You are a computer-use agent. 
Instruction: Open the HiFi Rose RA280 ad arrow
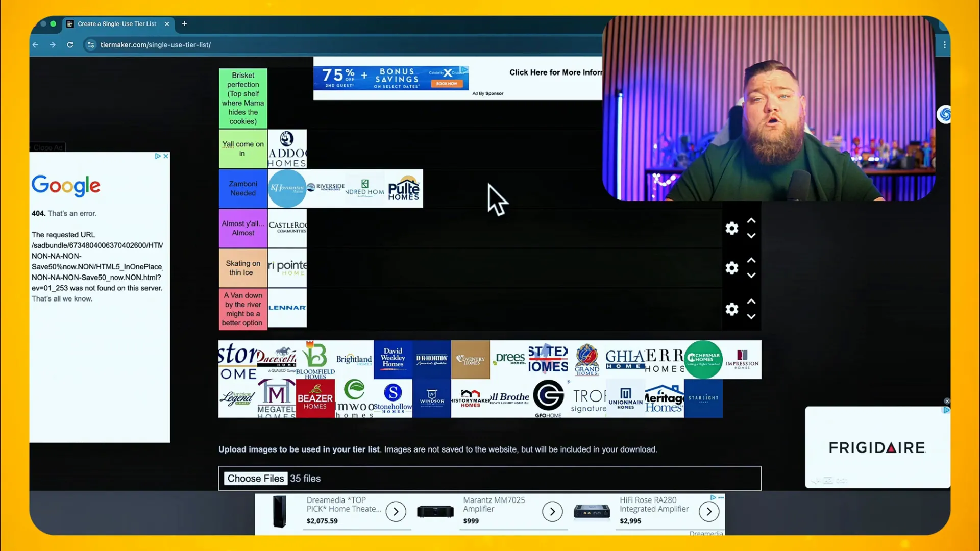pos(709,511)
